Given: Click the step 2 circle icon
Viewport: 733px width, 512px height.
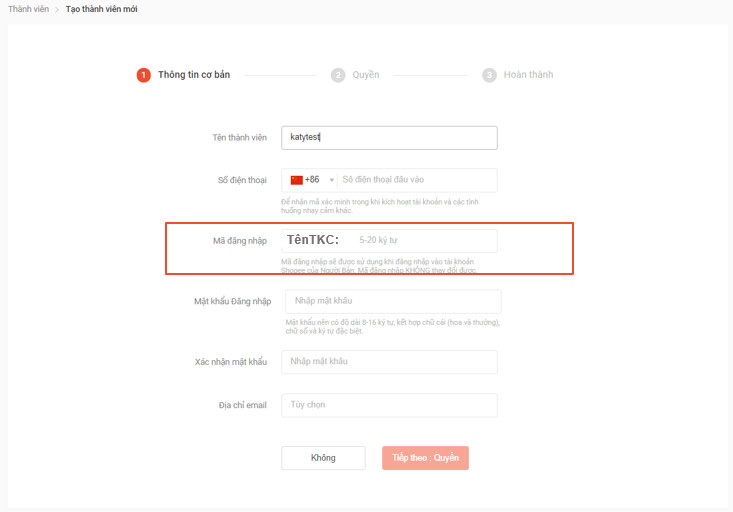Looking at the screenshot, I should coord(338,75).
